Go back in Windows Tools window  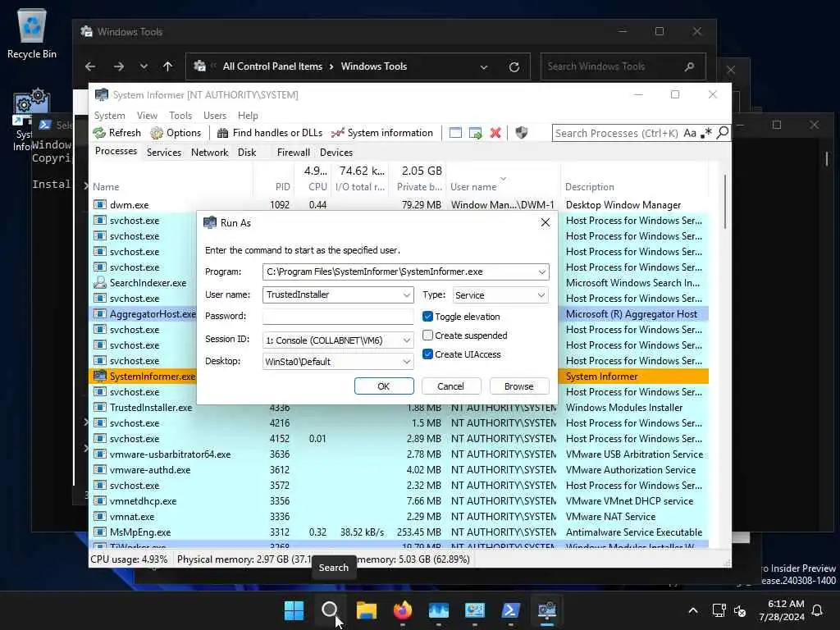90,66
